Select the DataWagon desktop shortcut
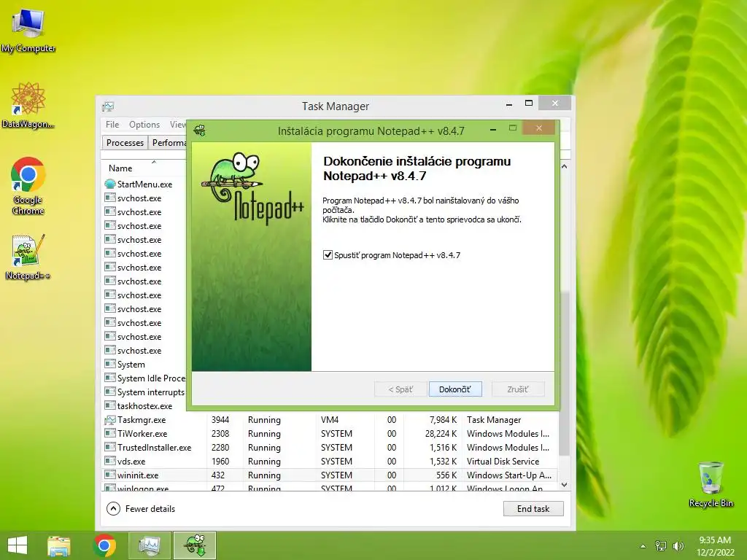The image size is (747, 560). (x=28, y=105)
